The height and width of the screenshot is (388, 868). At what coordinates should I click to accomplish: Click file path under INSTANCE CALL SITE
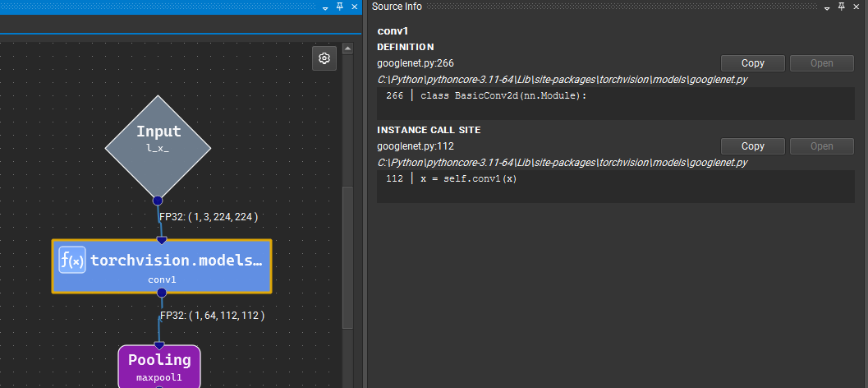coord(563,163)
